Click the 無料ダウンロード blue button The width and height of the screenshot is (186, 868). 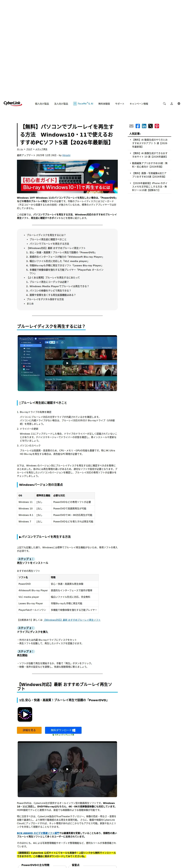tap(63, 730)
